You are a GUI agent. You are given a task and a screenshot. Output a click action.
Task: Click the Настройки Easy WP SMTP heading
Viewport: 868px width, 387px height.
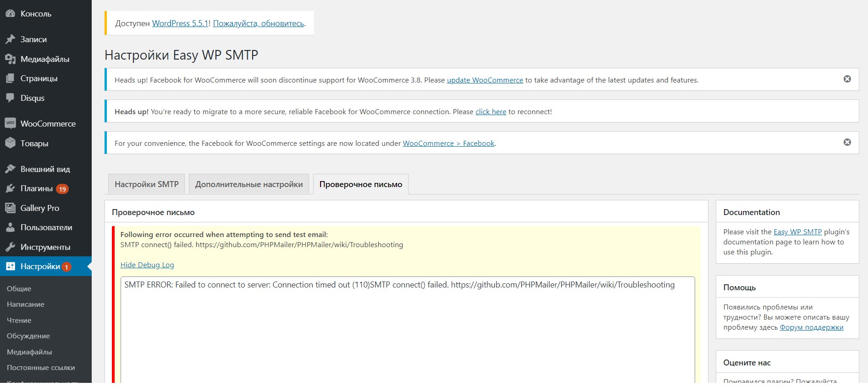[182, 55]
